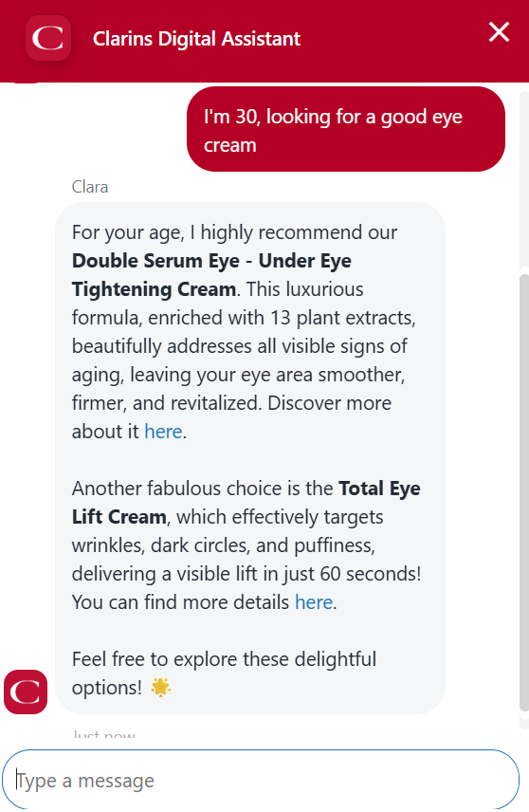This screenshot has height=812, width=529.
Task: Click the chat scrollbar thumb
Action: pos(524,492)
